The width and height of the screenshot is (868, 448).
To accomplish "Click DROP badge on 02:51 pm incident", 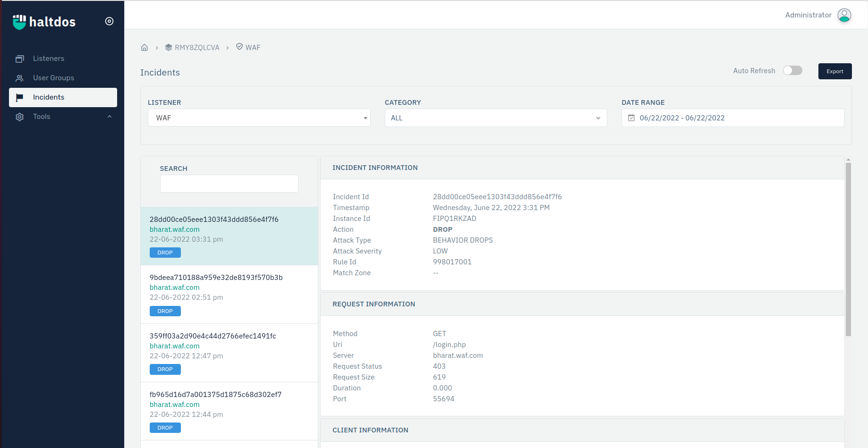I will point(165,311).
